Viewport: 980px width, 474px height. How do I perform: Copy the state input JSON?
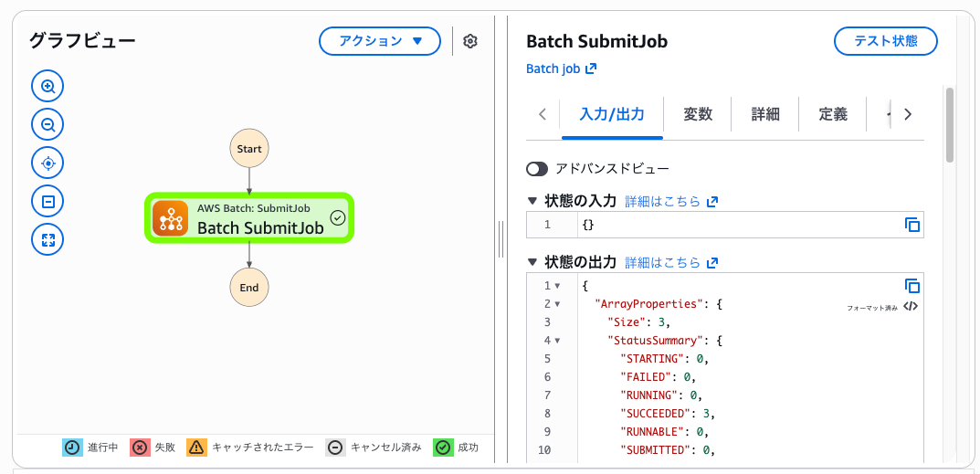tap(912, 225)
